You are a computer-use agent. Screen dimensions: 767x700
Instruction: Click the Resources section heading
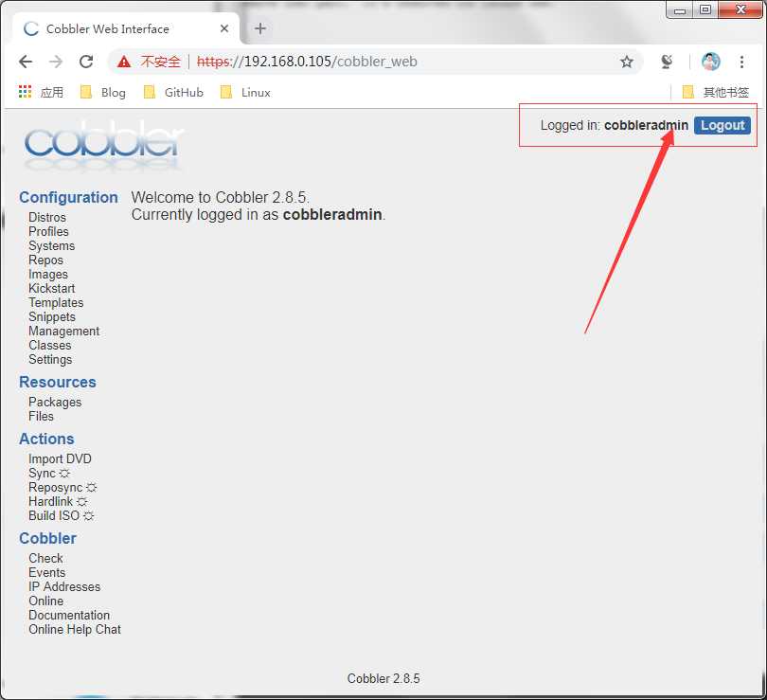pyautogui.click(x=58, y=382)
